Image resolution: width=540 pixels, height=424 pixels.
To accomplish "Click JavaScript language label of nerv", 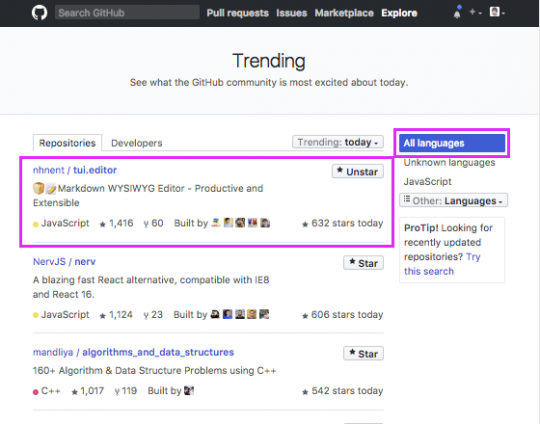I will pos(65,315).
